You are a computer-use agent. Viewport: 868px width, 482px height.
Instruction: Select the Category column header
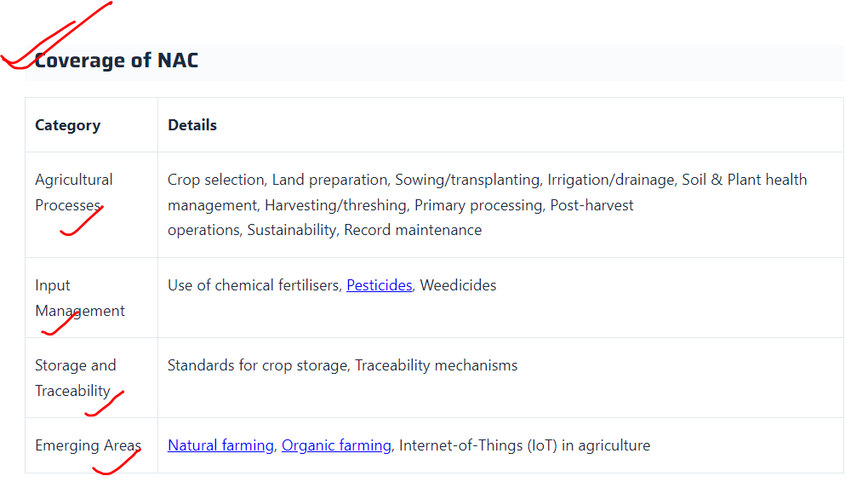point(67,125)
